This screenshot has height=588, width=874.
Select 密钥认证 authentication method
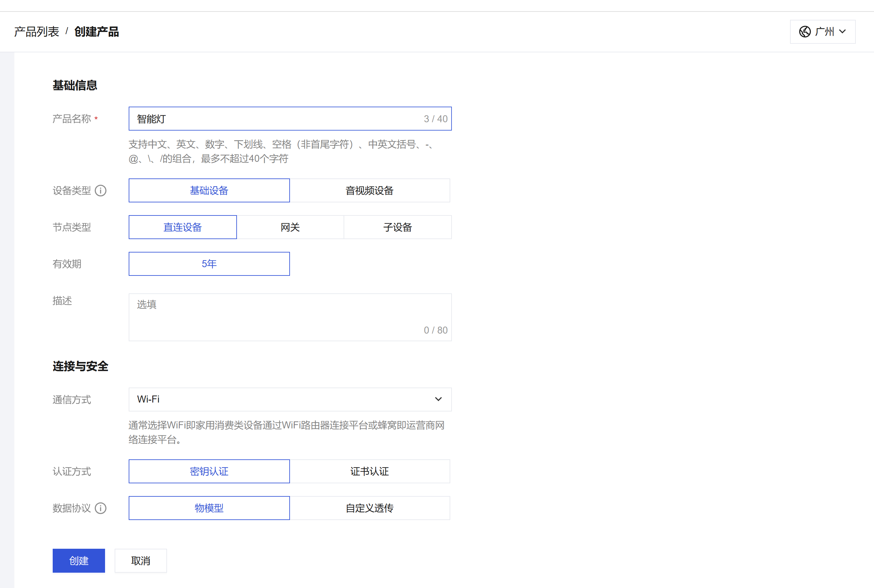pyautogui.click(x=209, y=471)
